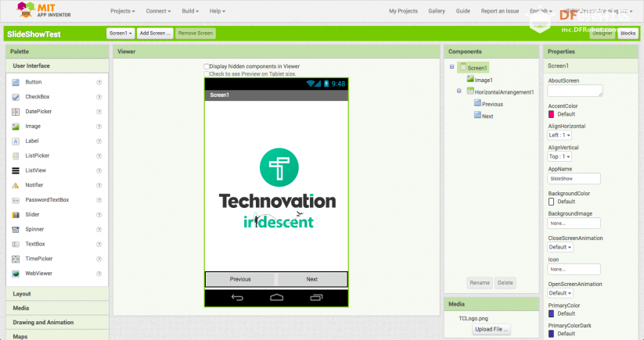Choose the Image component icon in palette
The image size is (644, 340).
[x=16, y=127]
